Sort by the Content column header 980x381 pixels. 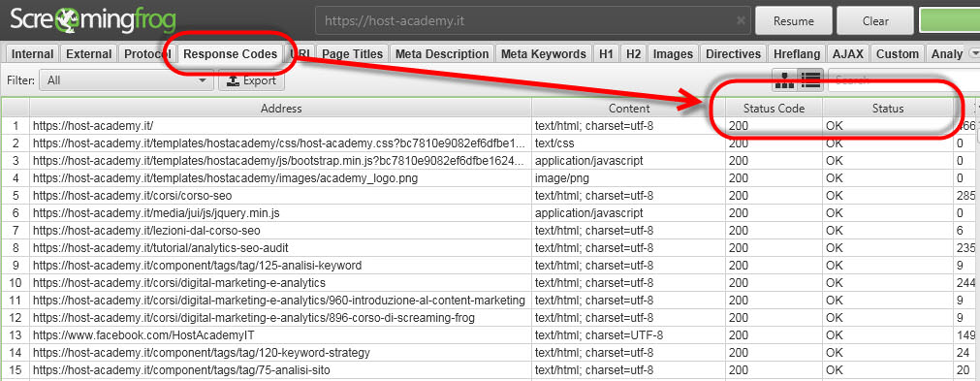coord(629,108)
